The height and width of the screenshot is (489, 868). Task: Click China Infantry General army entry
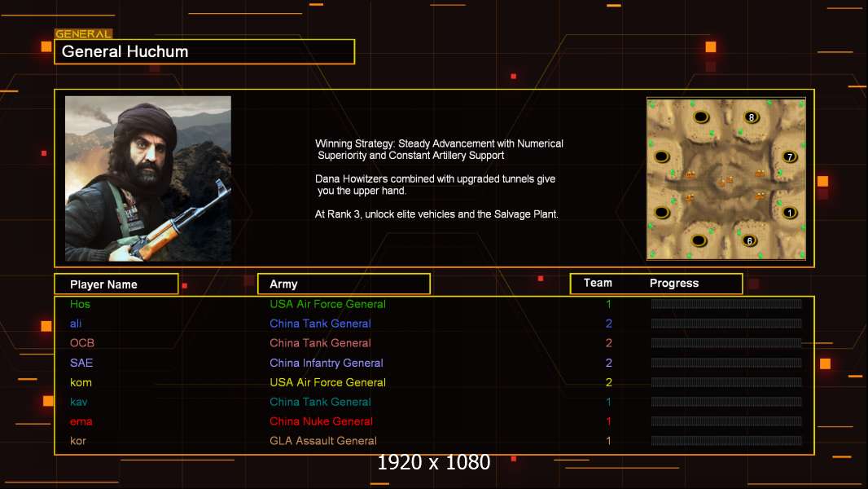[327, 363]
